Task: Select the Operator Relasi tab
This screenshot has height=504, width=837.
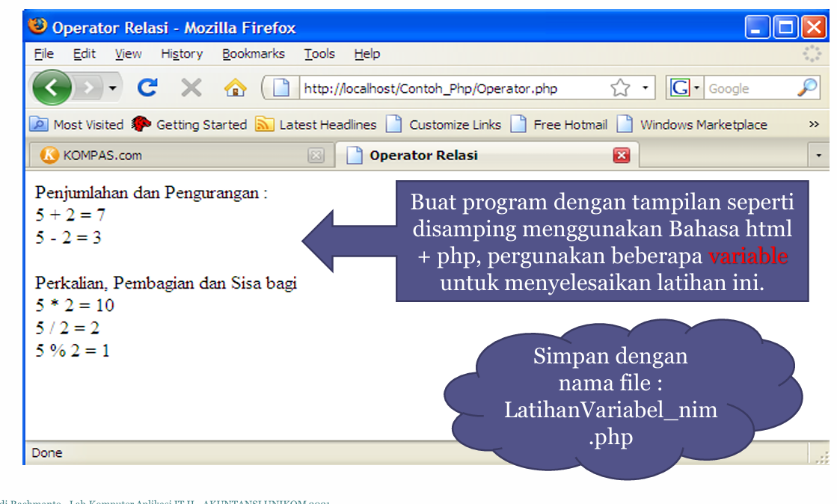Action: 485,156
